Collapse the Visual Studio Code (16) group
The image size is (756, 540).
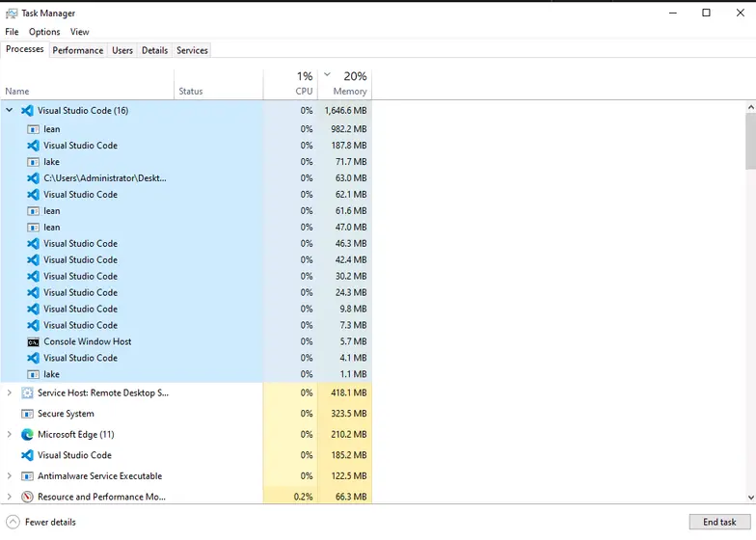10,110
